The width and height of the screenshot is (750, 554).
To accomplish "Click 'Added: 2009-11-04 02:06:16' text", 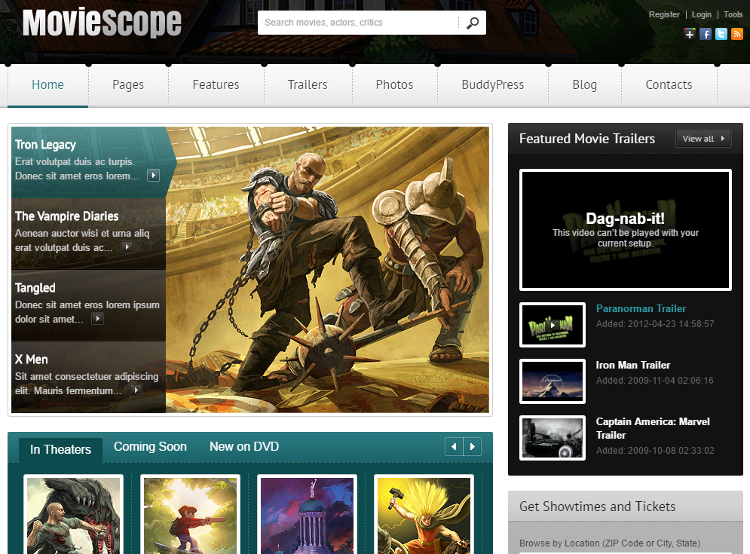I will coord(654,381).
